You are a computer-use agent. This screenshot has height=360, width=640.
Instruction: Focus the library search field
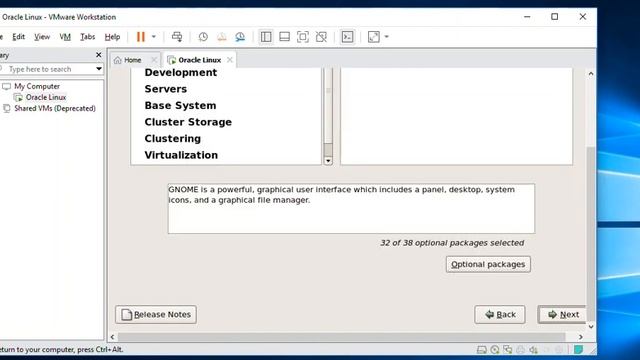pos(48,69)
